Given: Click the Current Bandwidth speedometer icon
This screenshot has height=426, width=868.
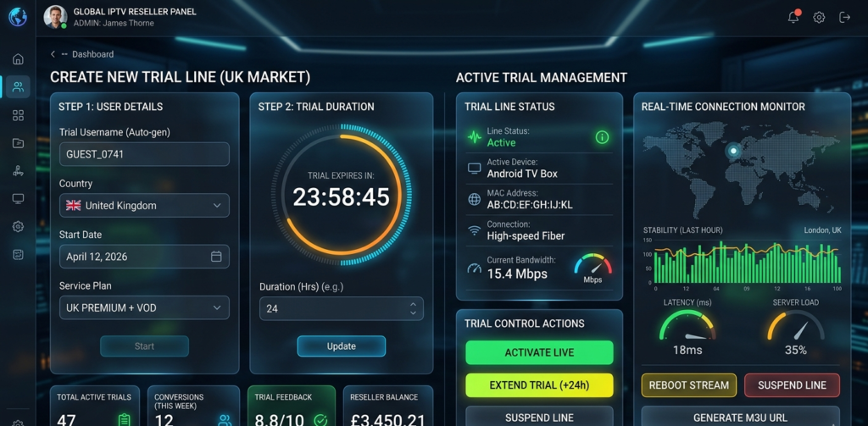Looking at the screenshot, I should click(475, 268).
